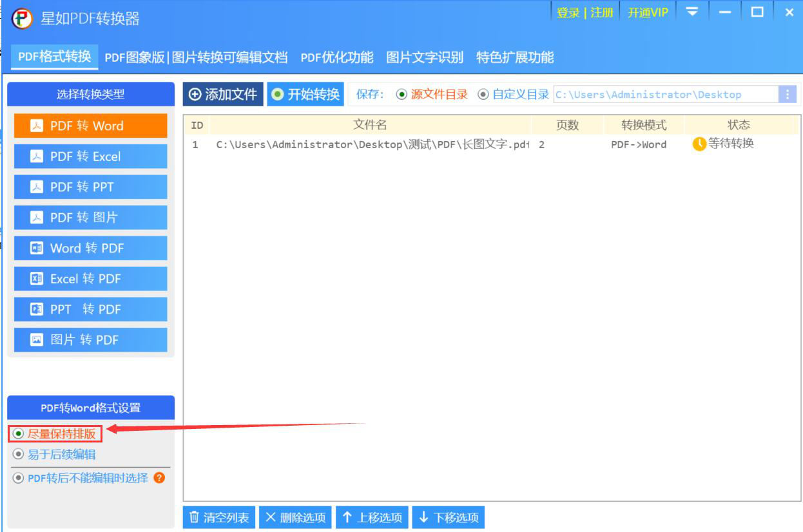Click the 文件名 column header
The height and width of the screenshot is (532, 803).
point(370,125)
